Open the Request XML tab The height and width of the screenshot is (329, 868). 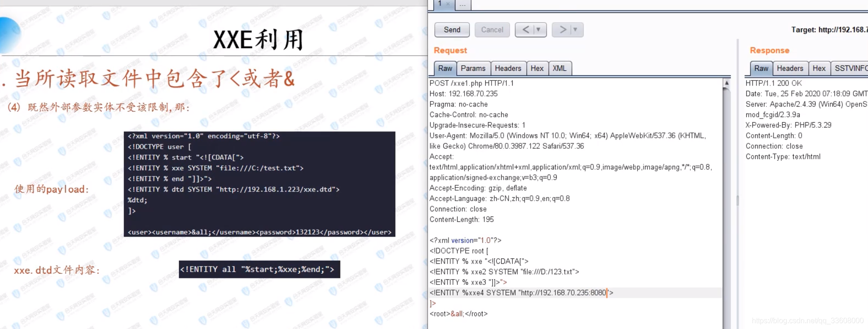[559, 68]
